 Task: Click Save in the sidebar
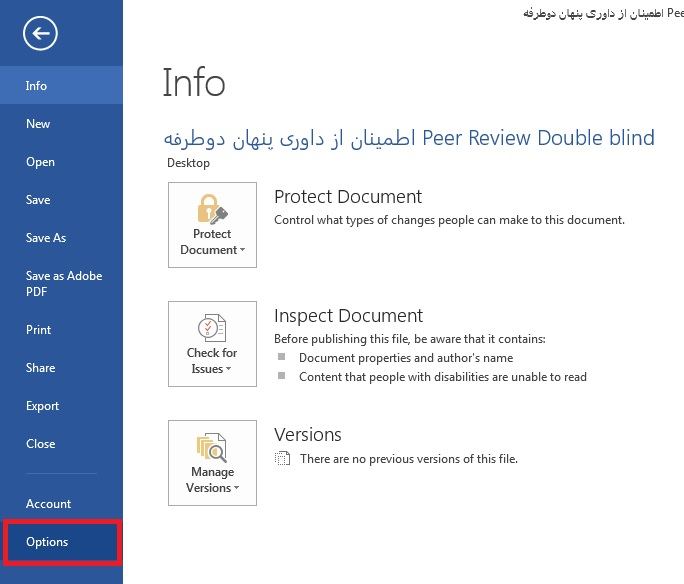point(61,200)
